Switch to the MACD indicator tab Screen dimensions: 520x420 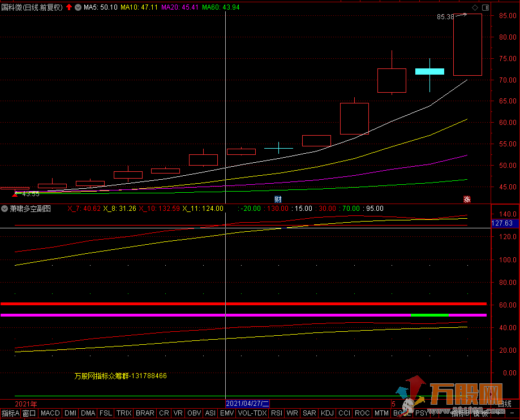(x=50, y=413)
